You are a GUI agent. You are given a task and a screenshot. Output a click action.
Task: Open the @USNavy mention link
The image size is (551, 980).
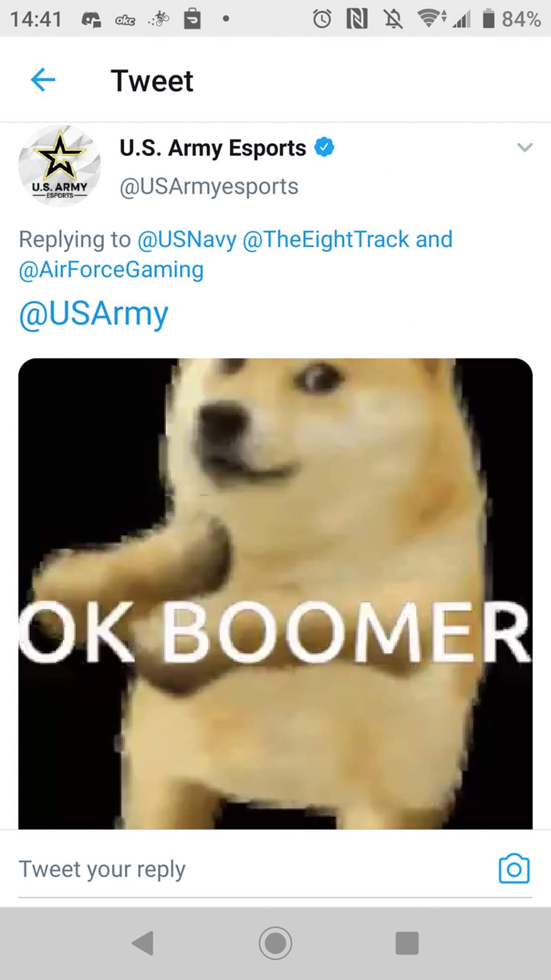[187, 239]
